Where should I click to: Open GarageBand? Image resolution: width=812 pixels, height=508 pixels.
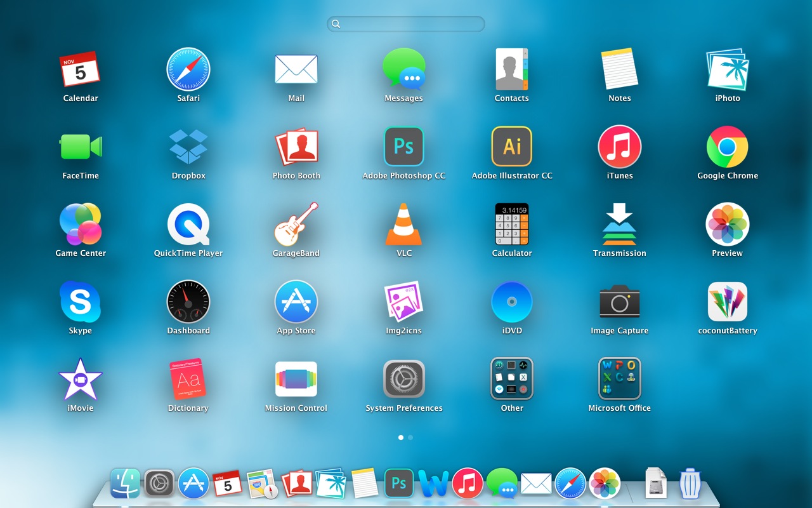tap(296, 225)
